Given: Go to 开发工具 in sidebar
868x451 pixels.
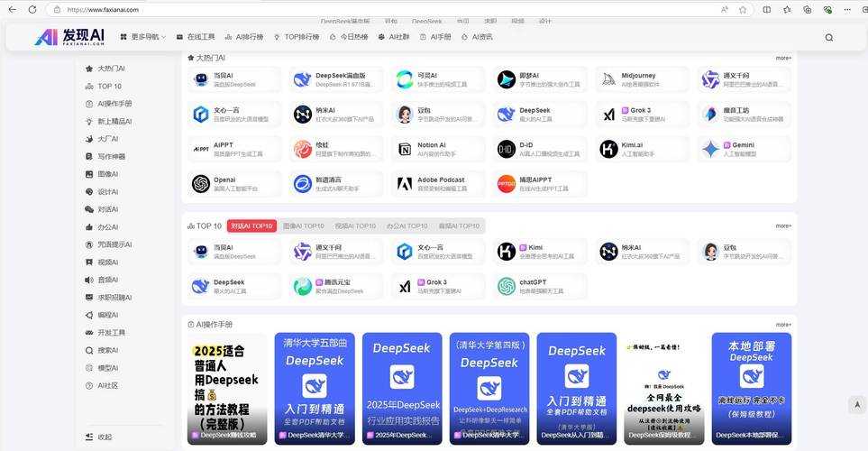Looking at the screenshot, I should pyautogui.click(x=105, y=333).
